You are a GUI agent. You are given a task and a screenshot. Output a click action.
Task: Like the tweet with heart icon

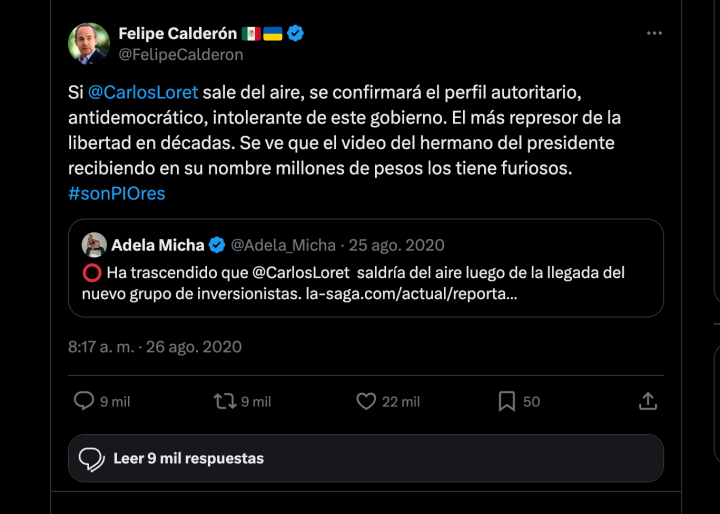tap(366, 401)
